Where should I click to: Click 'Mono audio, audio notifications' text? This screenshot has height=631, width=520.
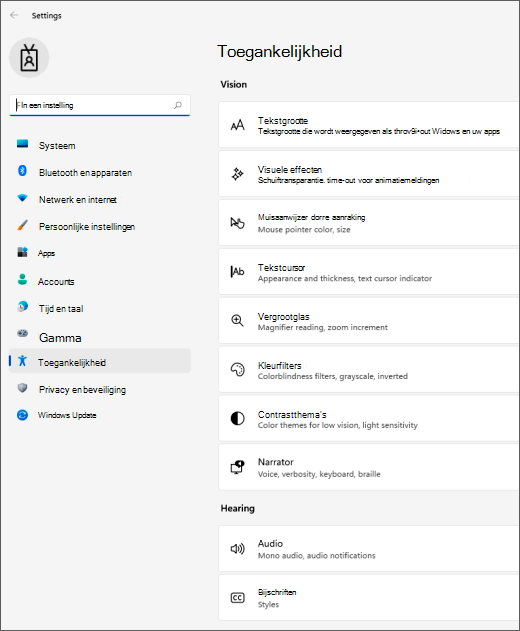pyautogui.click(x=316, y=555)
